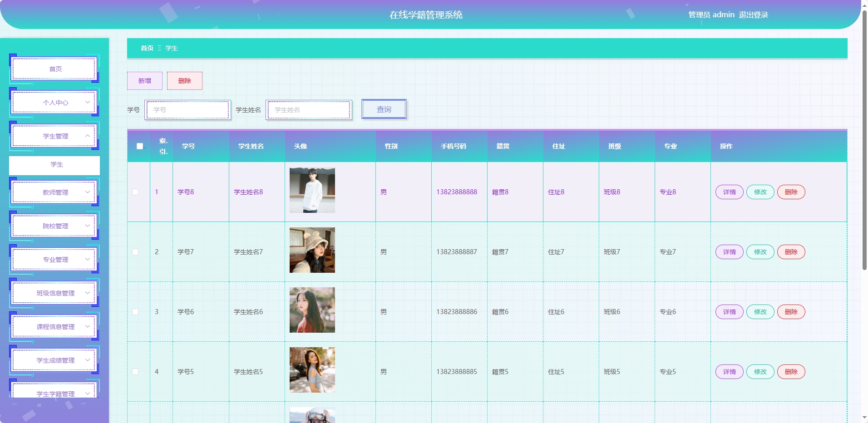Check the checkbox for row 学号8
The image size is (868, 423).
(x=135, y=192)
